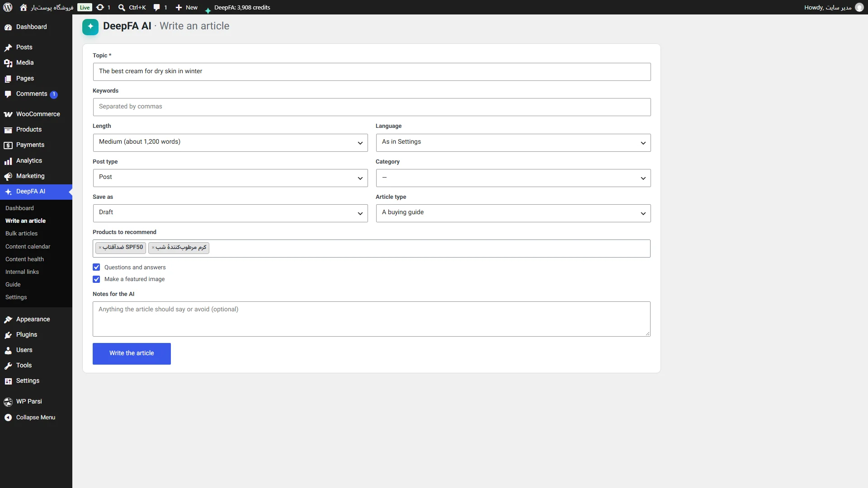Viewport: 868px width, 488px height.
Task: Open the Language dropdown
Action: (x=513, y=142)
